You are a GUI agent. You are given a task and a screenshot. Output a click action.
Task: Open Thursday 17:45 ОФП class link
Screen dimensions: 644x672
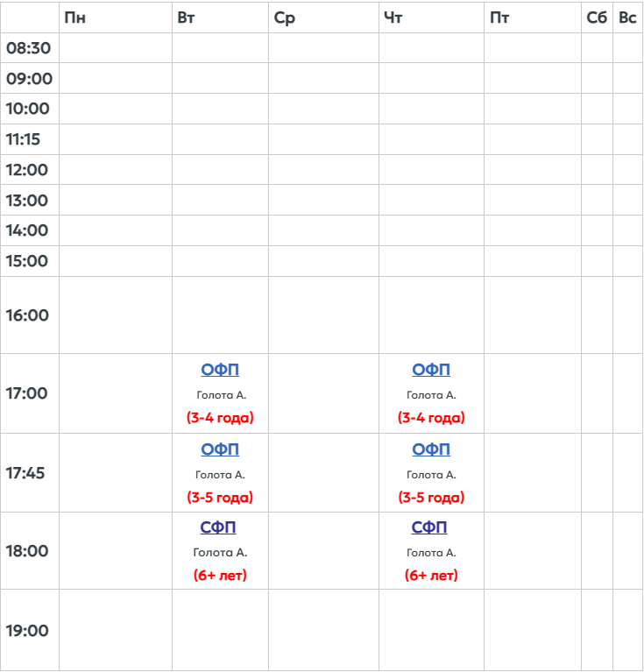point(431,449)
